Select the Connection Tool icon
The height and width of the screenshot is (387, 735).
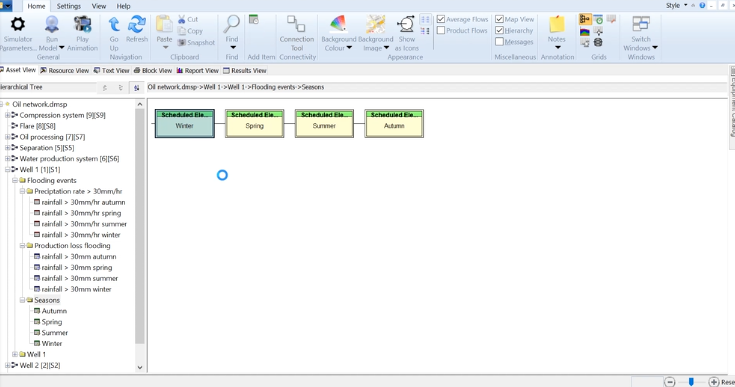click(x=296, y=24)
